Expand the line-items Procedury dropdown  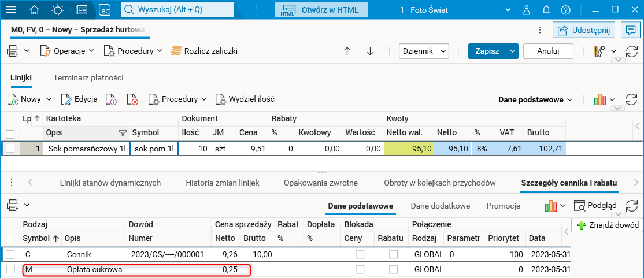click(203, 99)
